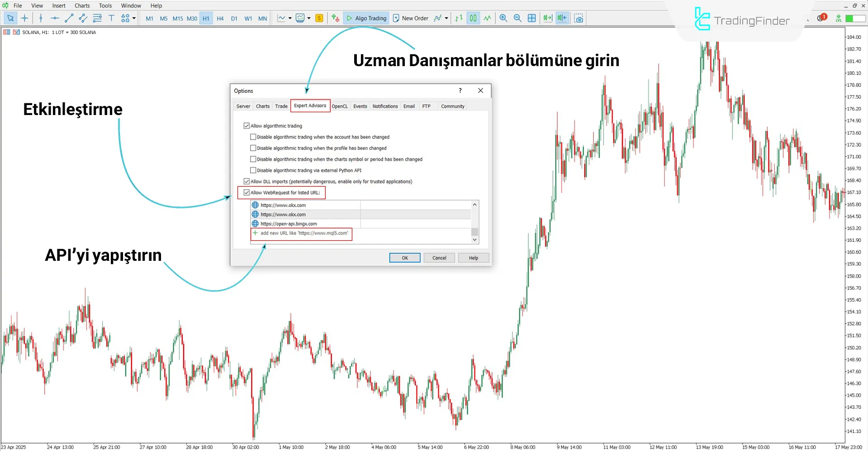Expand the indicators dropdown arrow
The width and height of the screenshot is (868, 451).
(446, 18)
